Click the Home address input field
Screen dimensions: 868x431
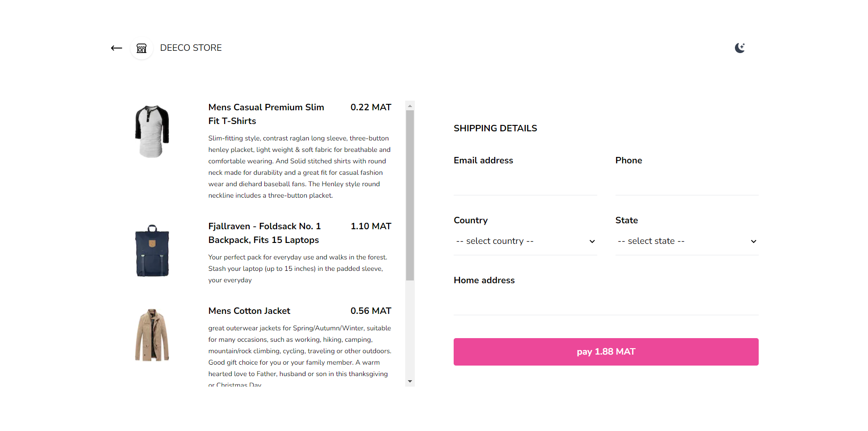click(605, 303)
